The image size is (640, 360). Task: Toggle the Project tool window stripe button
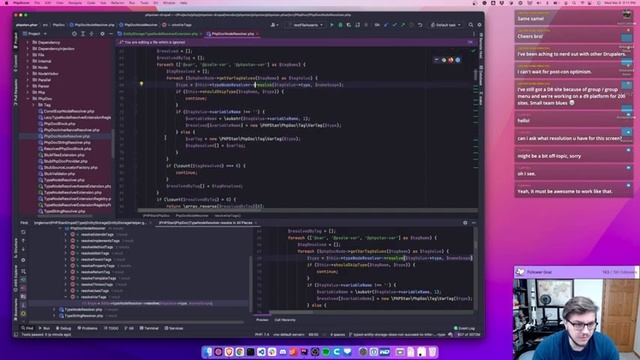click(16, 40)
